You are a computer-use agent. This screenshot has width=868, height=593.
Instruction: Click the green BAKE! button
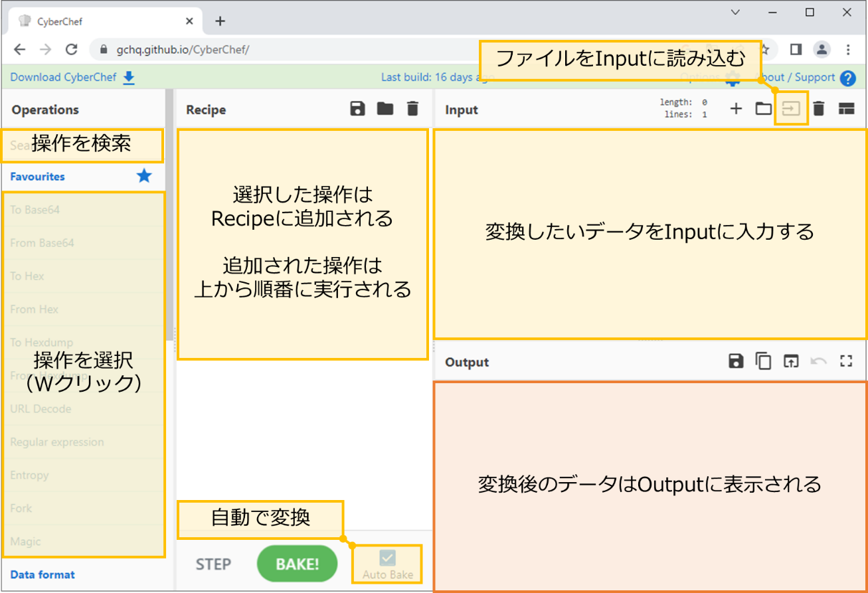(297, 564)
